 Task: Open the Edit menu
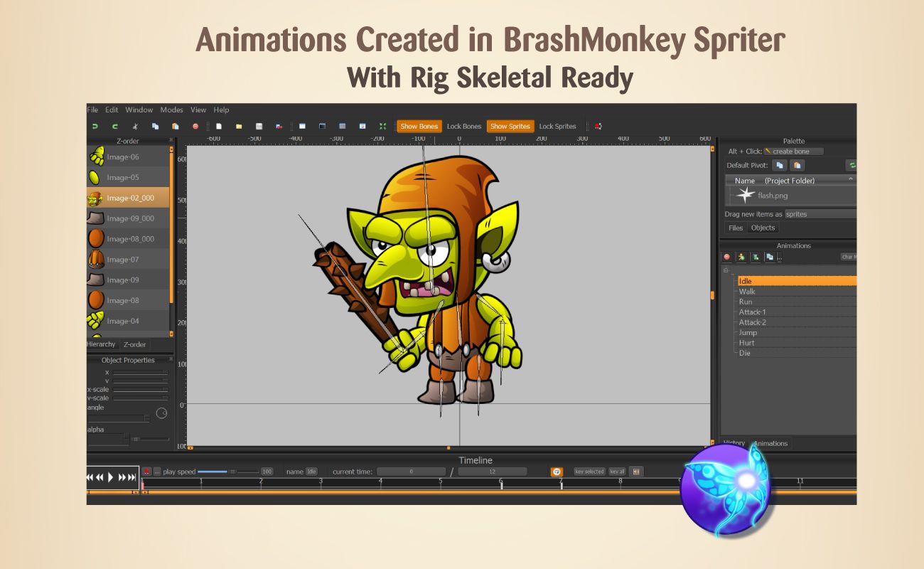point(112,110)
